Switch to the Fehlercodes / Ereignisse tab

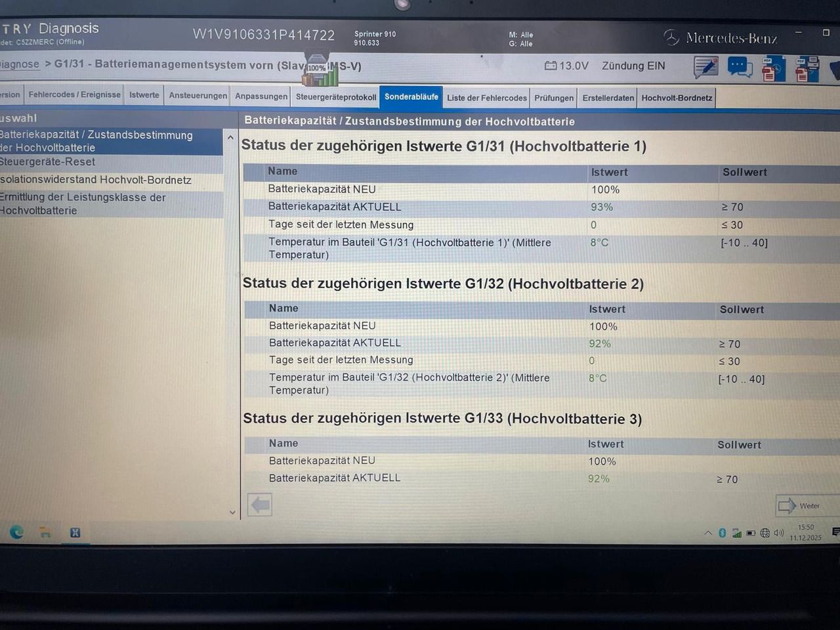(74, 95)
